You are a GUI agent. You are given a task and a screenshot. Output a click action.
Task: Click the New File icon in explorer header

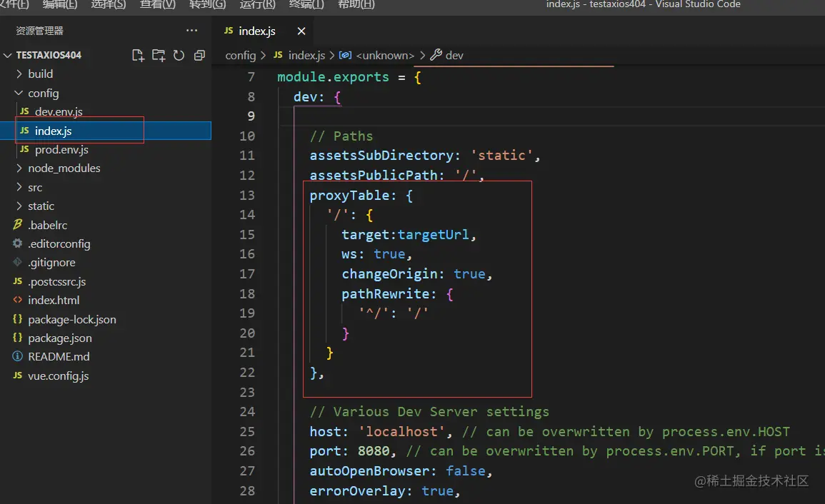point(138,55)
